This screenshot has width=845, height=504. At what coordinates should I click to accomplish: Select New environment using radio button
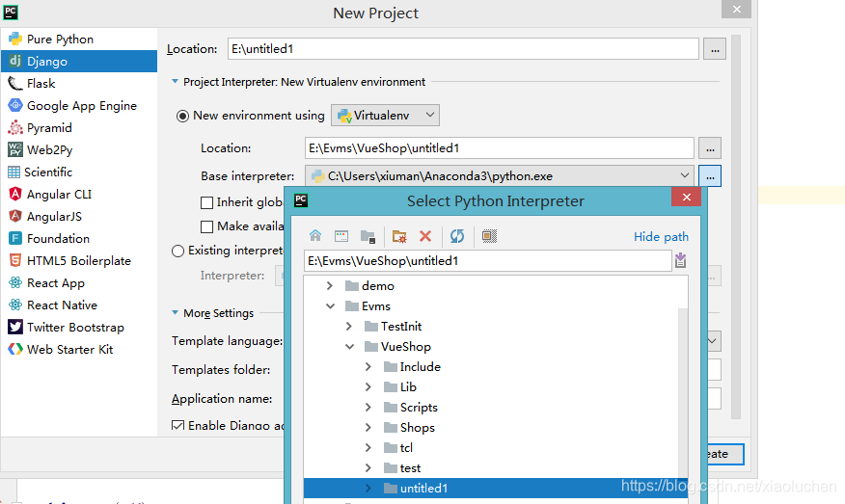point(182,116)
